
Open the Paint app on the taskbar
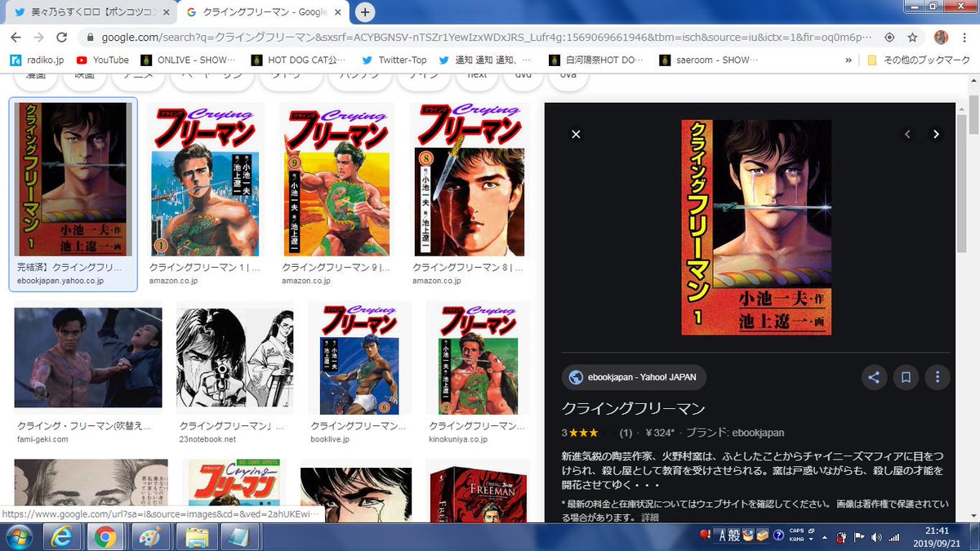tap(151, 536)
